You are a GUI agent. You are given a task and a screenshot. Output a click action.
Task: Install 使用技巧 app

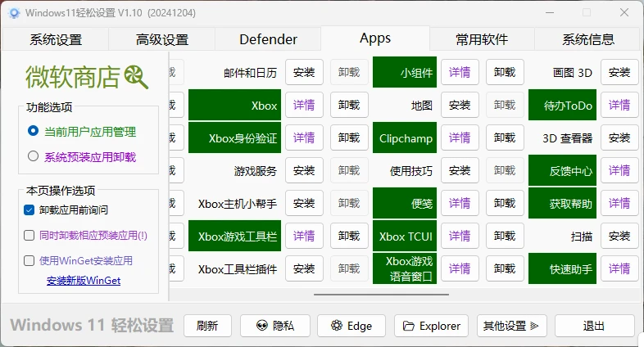point(460,170)
